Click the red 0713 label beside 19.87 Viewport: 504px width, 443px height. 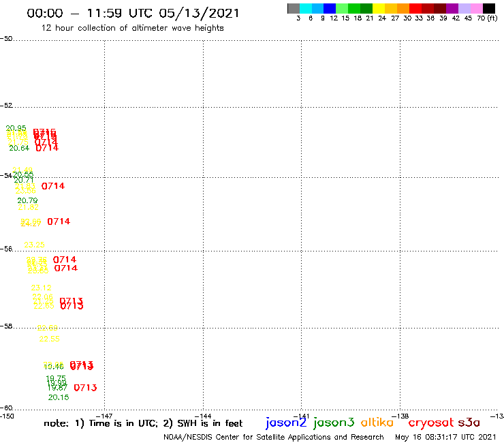[86, 388]
